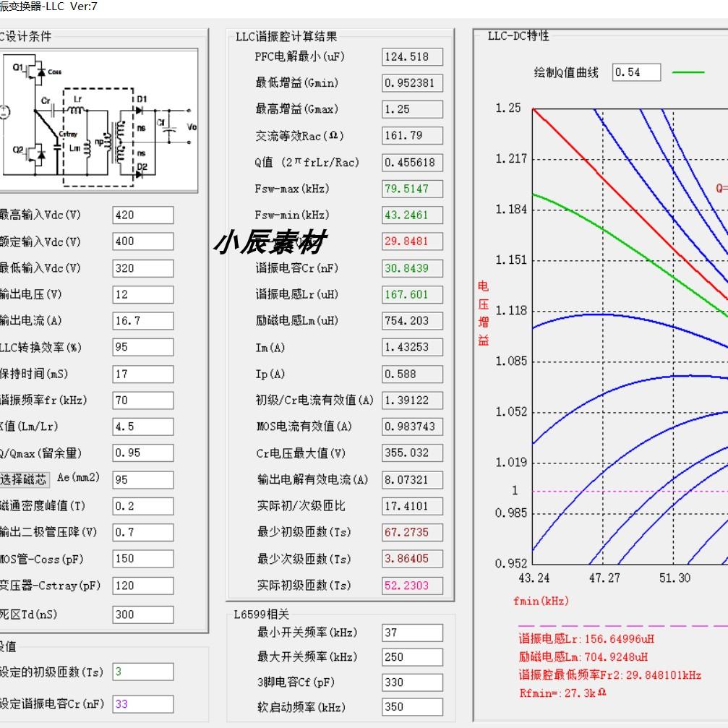Click the 输出电压 field showing 12
This screenshot has width=728, height=728.
coord(143,294)
